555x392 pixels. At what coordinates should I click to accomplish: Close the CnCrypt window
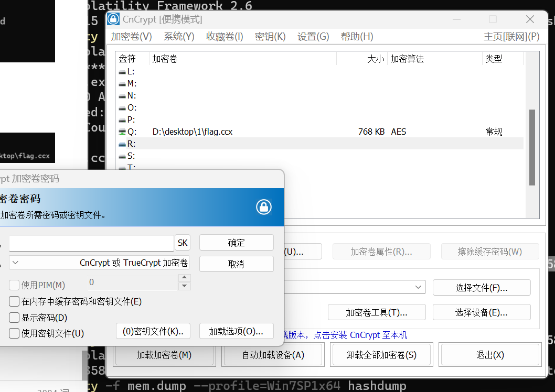(530, 19)
